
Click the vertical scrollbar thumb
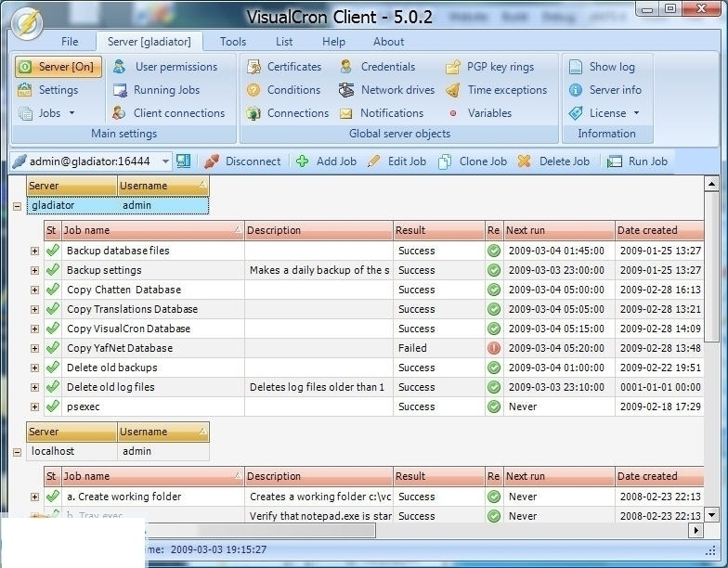pyautogui.click(x=711, y=267)
